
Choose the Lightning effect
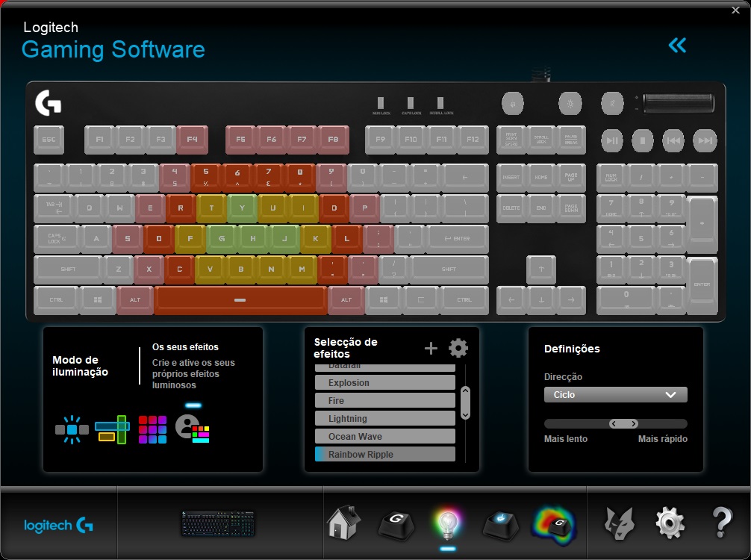[x=385, y=419]
